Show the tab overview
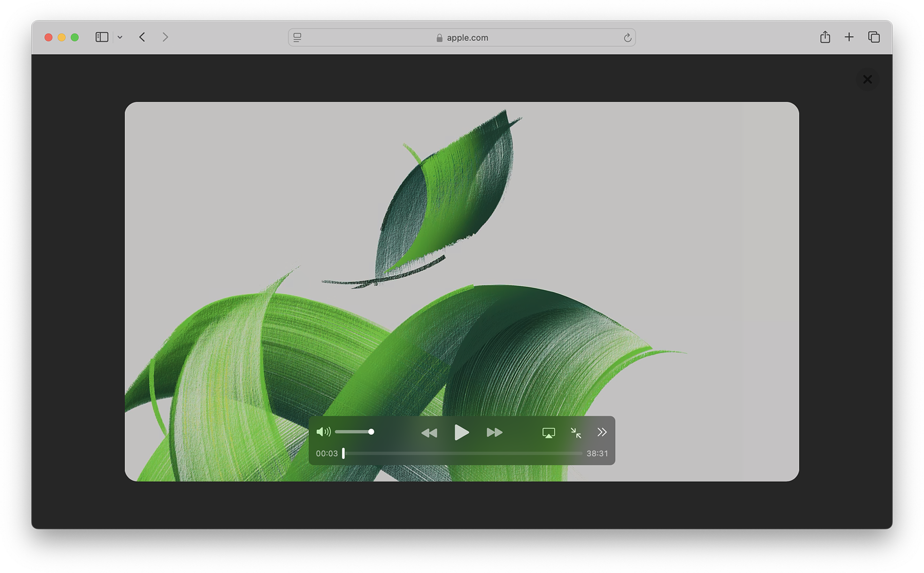Viewport: 924px width, 573px height. (x=874, y=37)
